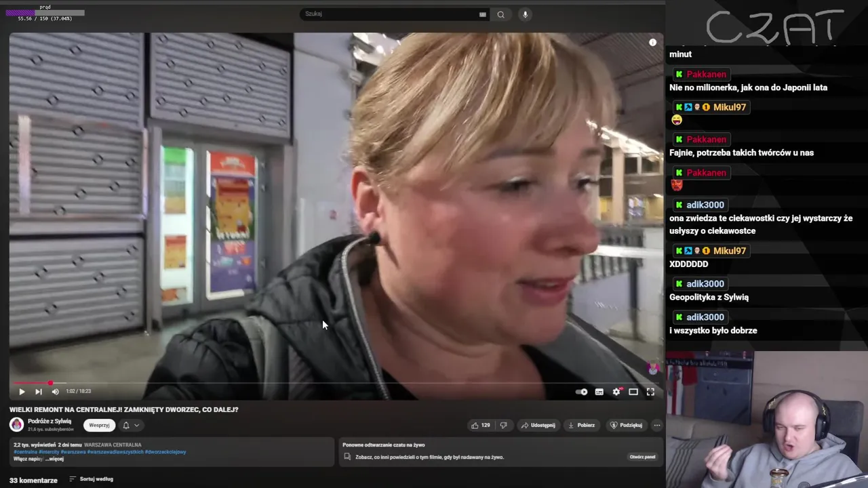This screenshot has width=868, height=488.
Task: Turn on subtitles in the player
Action: click(599, 392)
